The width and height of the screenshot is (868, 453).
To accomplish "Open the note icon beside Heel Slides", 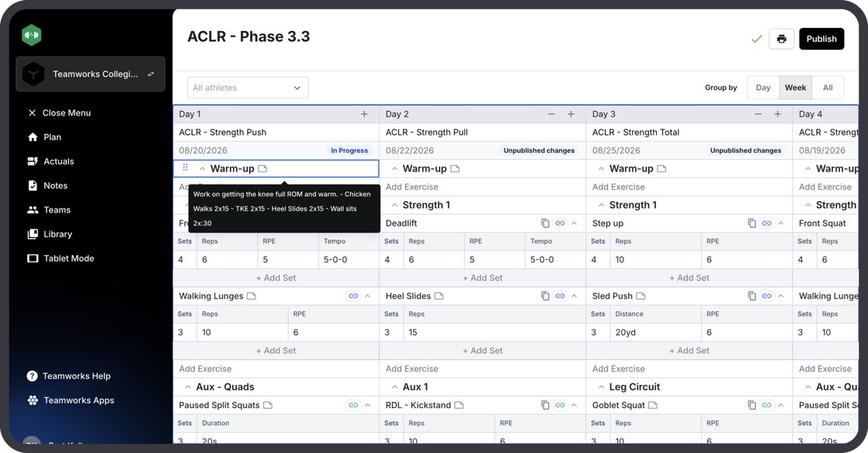I will coord(439,296).
